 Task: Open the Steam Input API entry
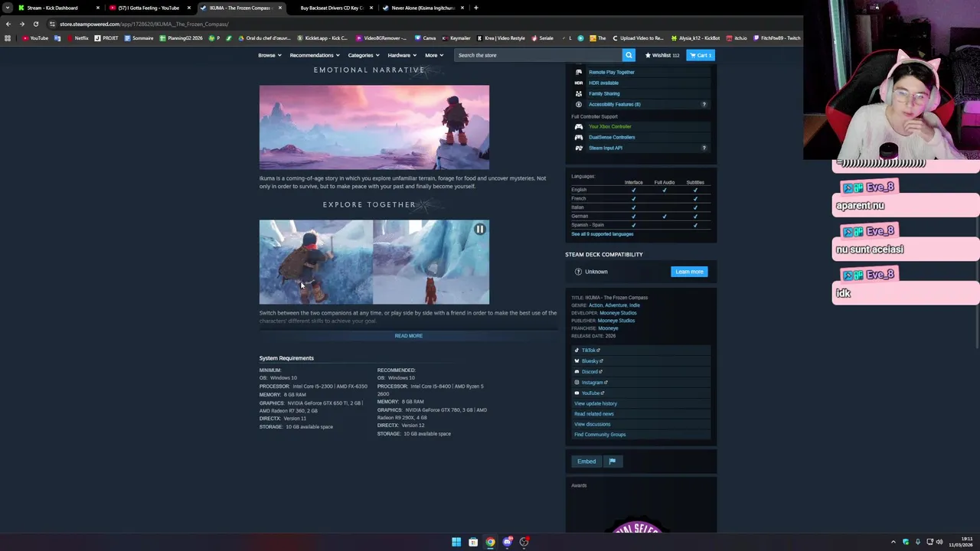(605, 148)
